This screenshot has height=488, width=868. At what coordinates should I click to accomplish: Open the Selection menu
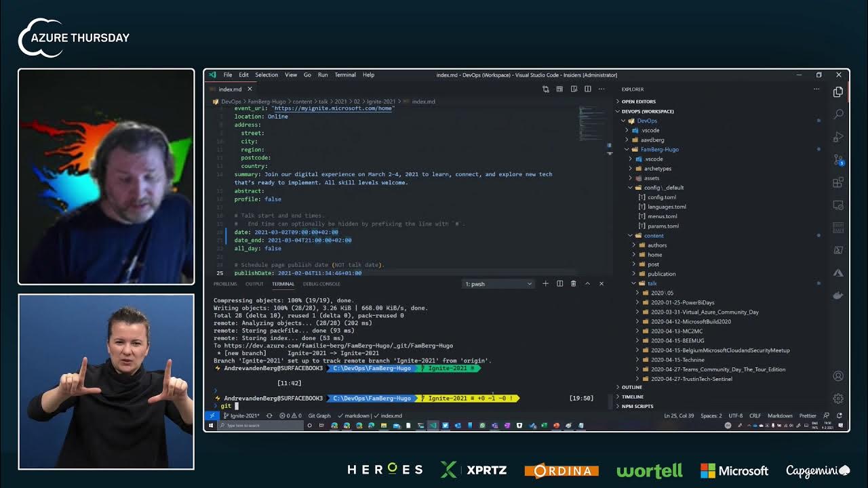(x=267, y=75)
